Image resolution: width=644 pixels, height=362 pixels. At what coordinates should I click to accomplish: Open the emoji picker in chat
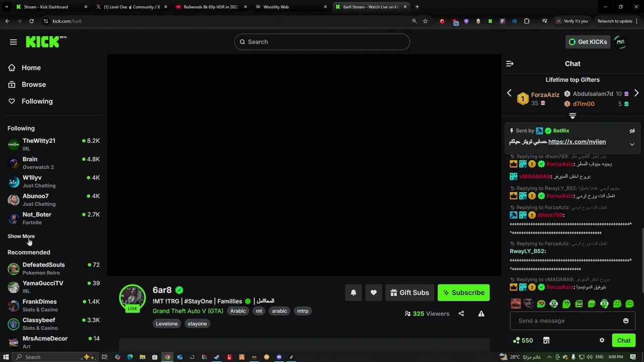point(625,321)
